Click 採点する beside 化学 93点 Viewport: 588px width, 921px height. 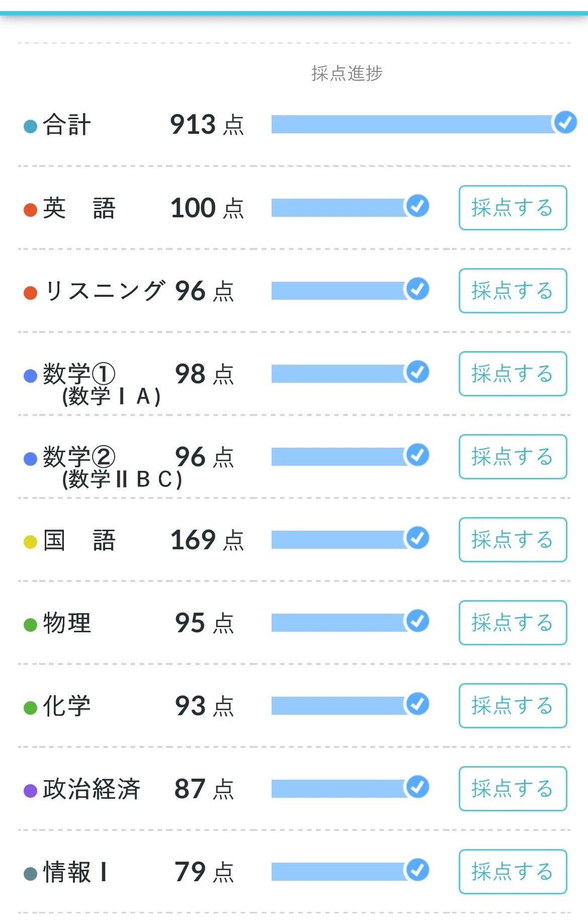coord(513,706)
